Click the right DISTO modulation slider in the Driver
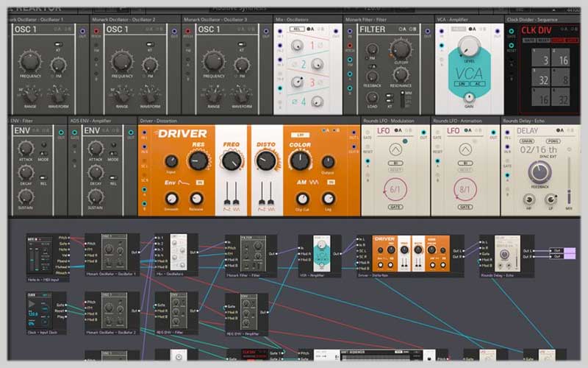The width and height of the screenshot is (588, 368). click(x=270, y=193)
